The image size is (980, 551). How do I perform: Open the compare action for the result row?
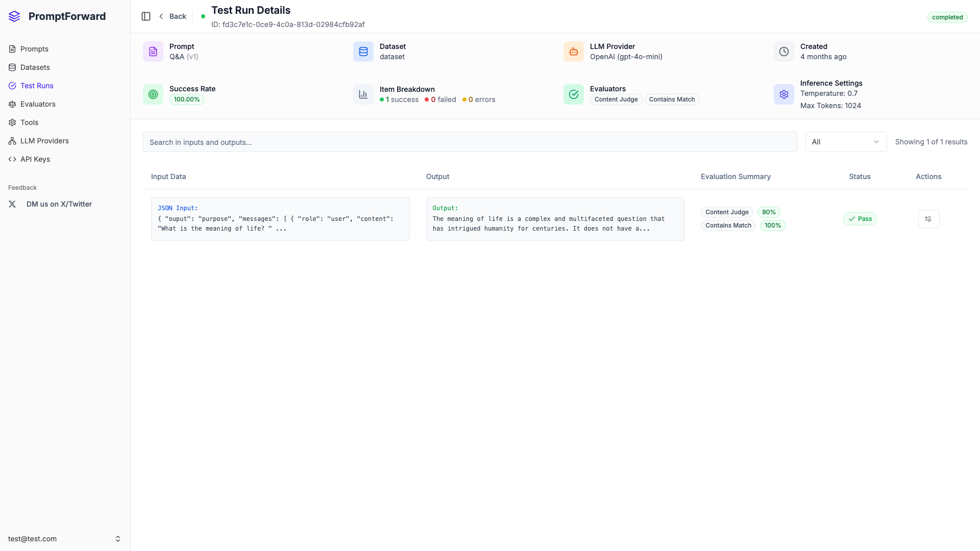coord(928,219)
